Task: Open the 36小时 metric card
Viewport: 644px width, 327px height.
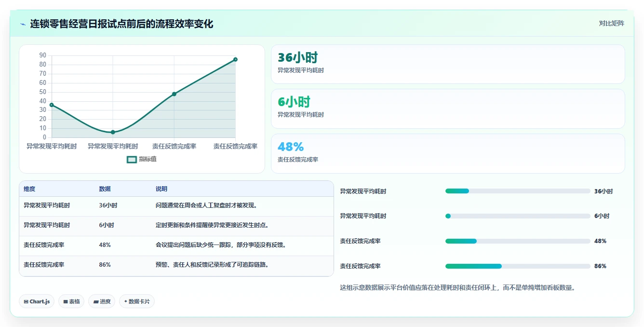Action: (x=448, y=64)
